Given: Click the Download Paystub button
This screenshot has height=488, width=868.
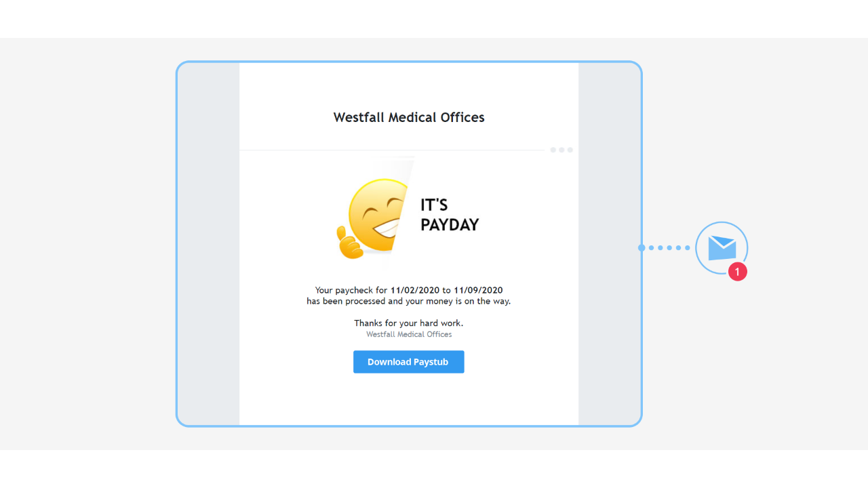Looking at the screenshot, I should (408, 362).
